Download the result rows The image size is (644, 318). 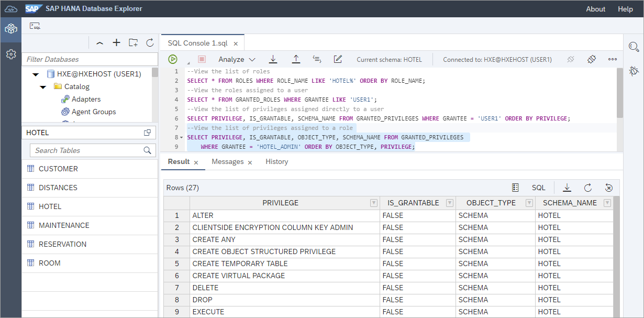pyautogui.click(x=567, y=188)
